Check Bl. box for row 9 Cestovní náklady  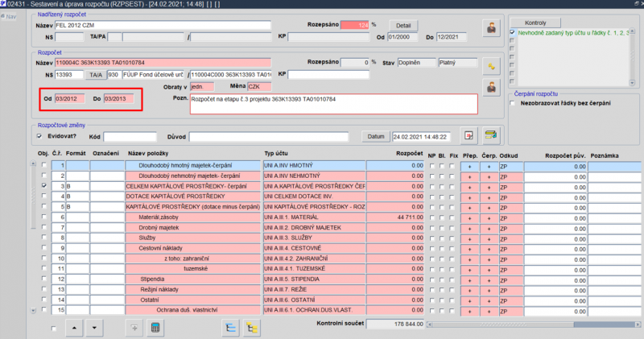tap(441, 249)
